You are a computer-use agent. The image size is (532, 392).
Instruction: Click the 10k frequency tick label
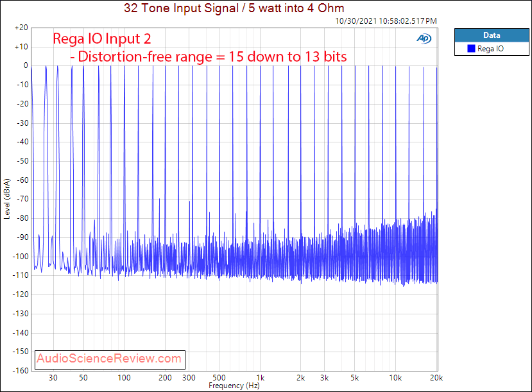pos(395,378)
